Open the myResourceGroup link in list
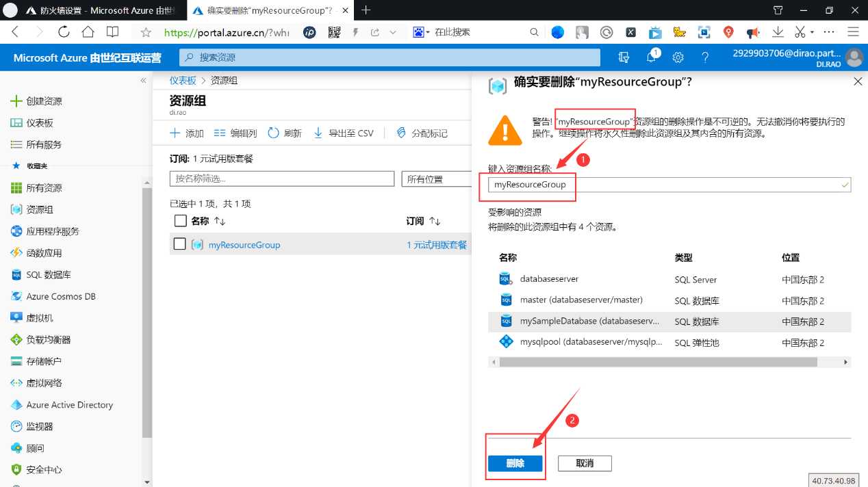 pyautogui.click(x=244, y=245)
